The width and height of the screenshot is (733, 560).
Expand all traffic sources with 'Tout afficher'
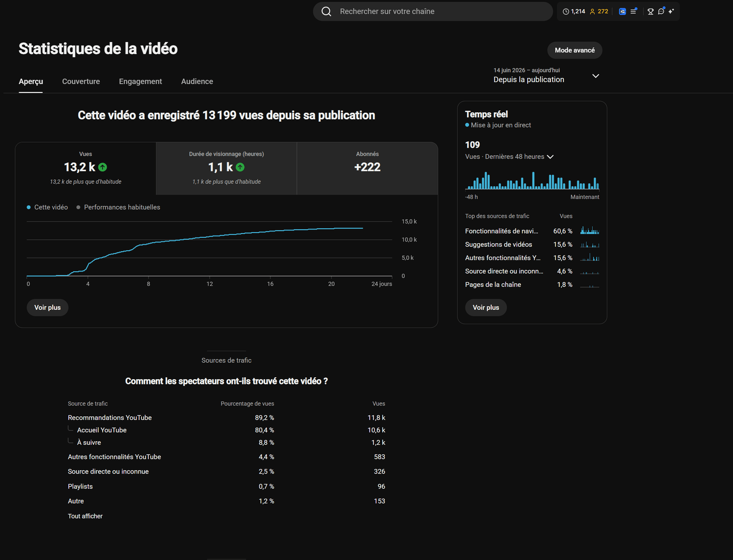tap(85, 516)
